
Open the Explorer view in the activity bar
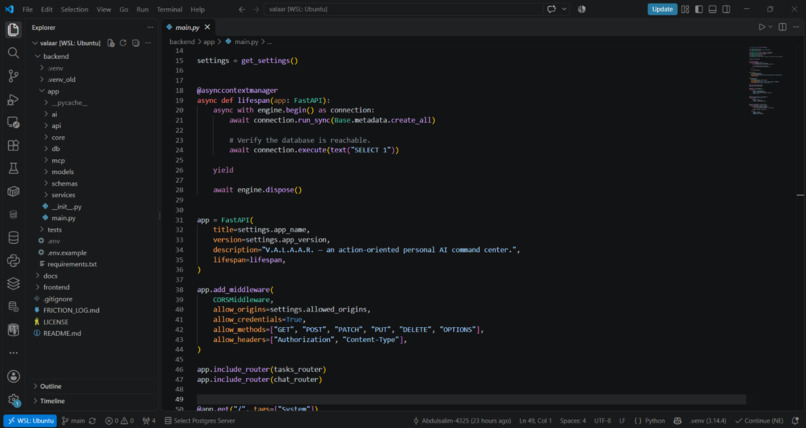(13, 30)
